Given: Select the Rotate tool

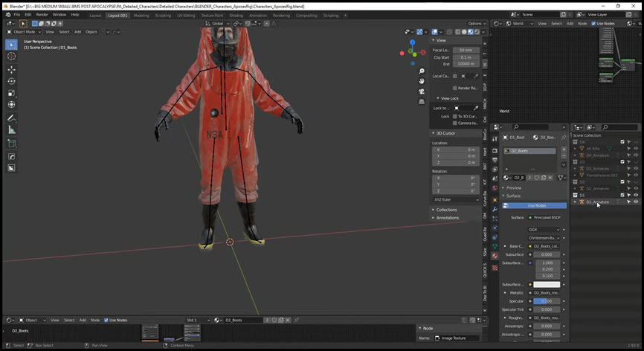Looking at the screenshot, I should pyautogui.click(x=11, y=81).
